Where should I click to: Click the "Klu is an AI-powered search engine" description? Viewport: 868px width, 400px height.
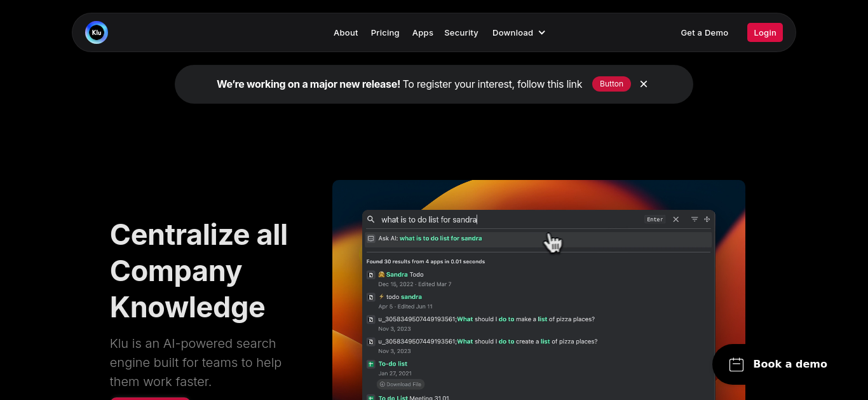[196, 362]
